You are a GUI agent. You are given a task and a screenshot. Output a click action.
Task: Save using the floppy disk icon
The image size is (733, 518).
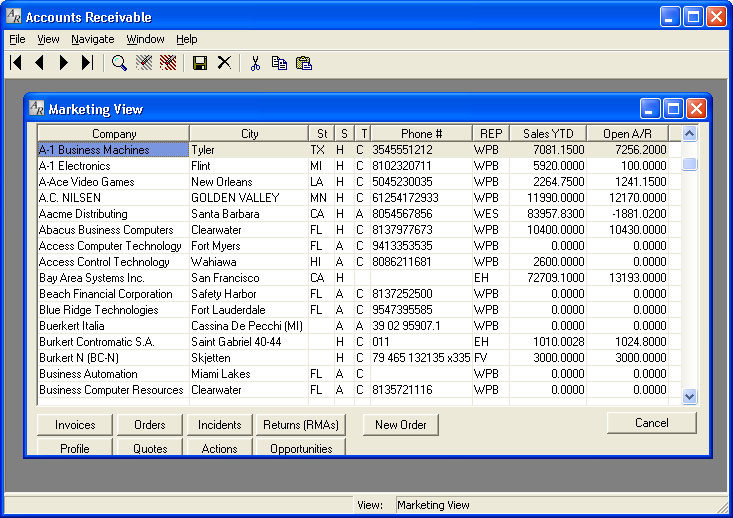200,63
